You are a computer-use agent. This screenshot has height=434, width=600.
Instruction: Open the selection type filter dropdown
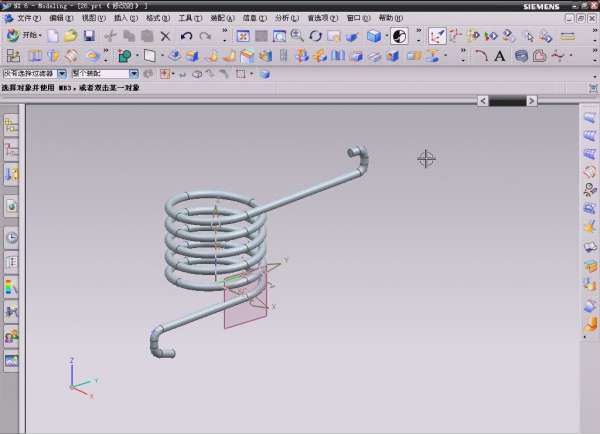(62, 74)
